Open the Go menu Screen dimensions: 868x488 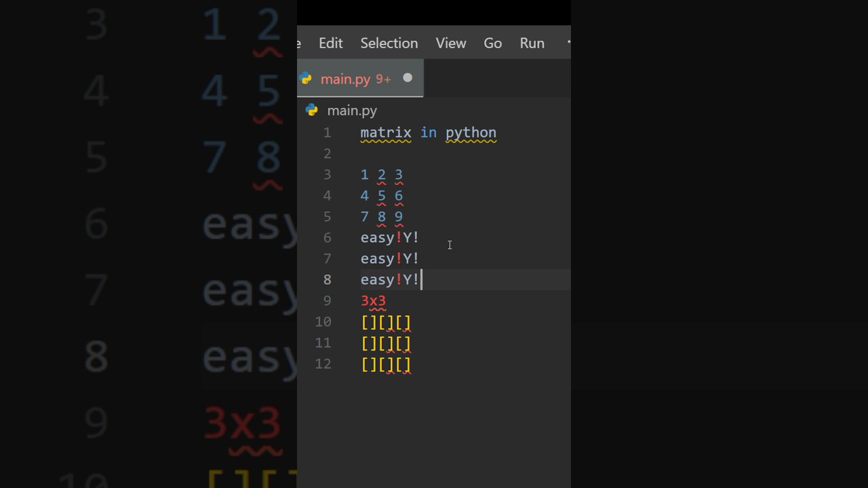pos(493,43)
